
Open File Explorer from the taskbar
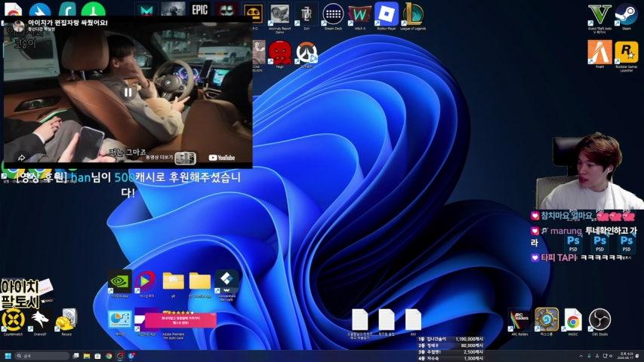click(87, 356)
